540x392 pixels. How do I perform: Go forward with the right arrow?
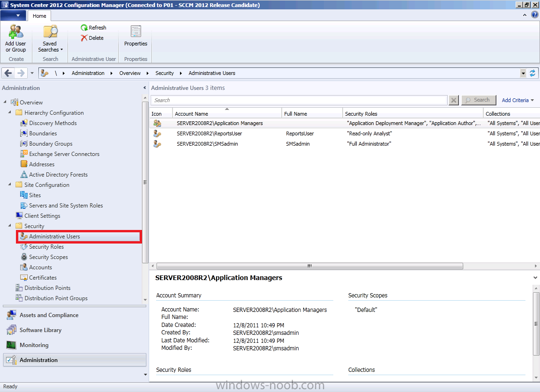(x=21, y=73)
